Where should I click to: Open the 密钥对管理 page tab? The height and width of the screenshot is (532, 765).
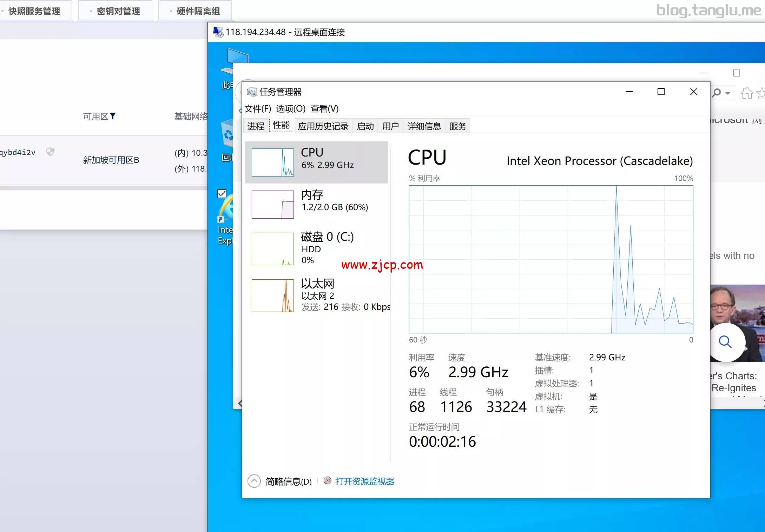coord(118,11)
